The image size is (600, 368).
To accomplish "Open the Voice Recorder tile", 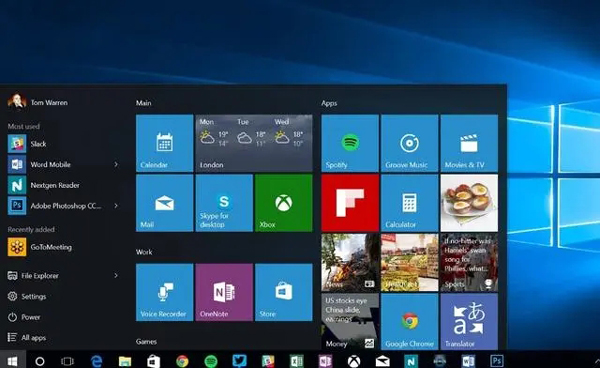I will pyautogui.click(x=165, y=292).
